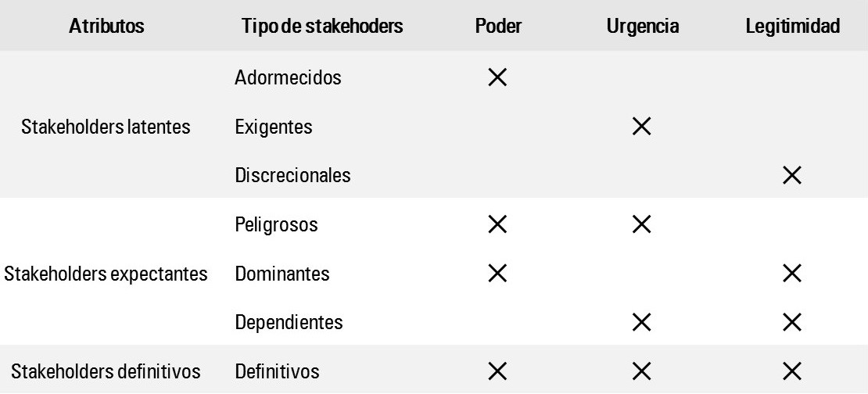Click Definitivos X mark under Urgencia
This screenshot has width=868, height=394.
pyautogui.click(x=641, y=371)
